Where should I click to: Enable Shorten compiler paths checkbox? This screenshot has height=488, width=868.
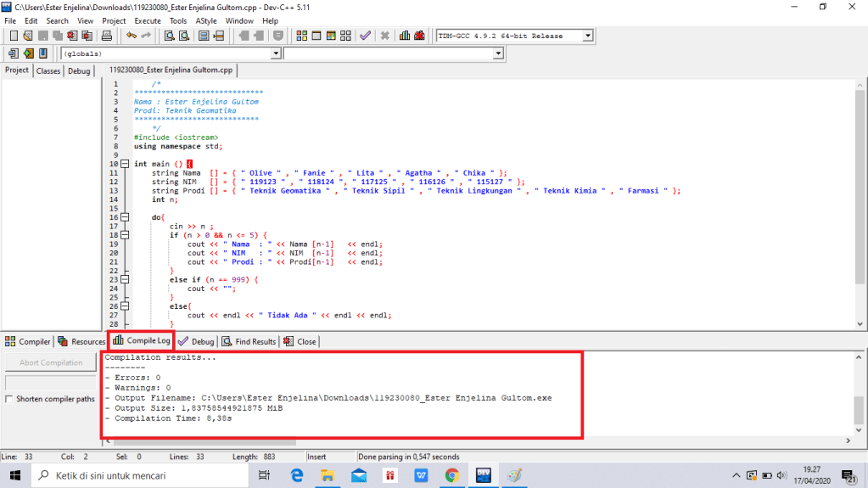[x=9, y=399]
